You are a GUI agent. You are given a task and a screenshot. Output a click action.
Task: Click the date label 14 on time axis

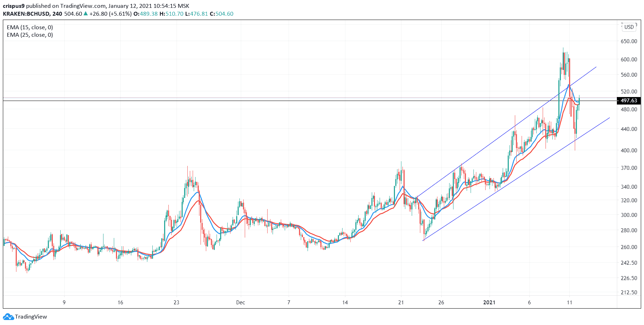345,303
